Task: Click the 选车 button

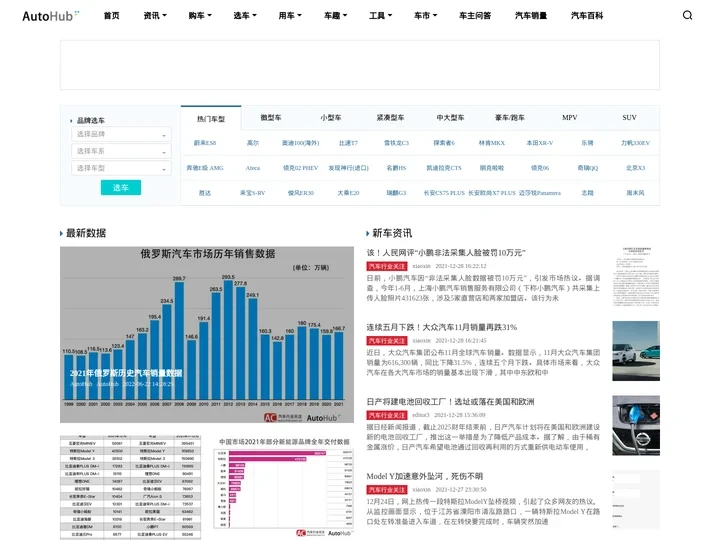Action: pos(121,187)
